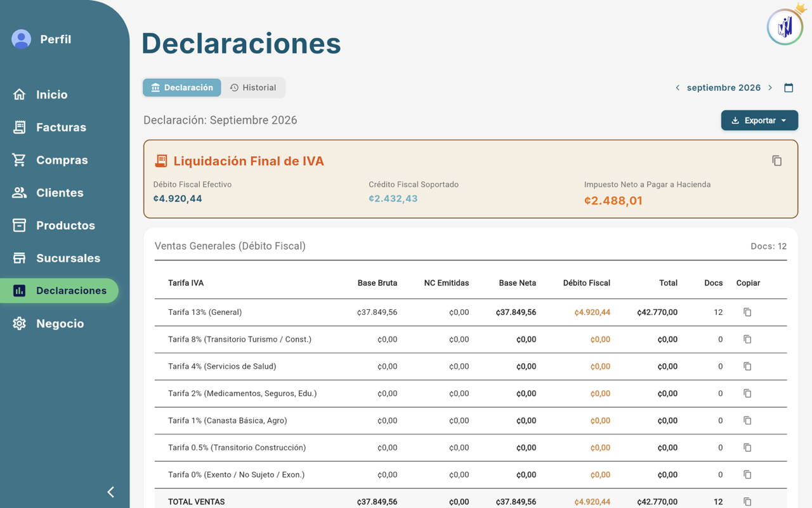Go to next month arrow
The height and width of the screenshot is (508, 812).
point(770,88)
